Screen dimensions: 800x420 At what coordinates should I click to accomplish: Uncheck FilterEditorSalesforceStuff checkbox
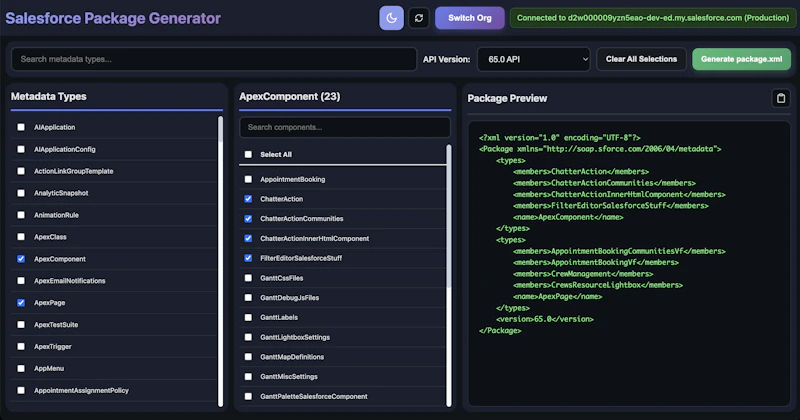coord(248,258)
